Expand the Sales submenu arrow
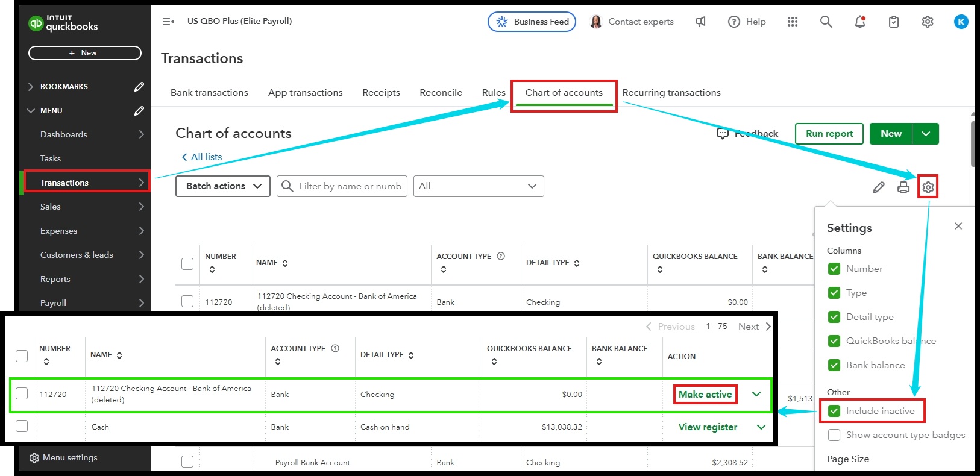980x476 pixels. coord(141,207)
